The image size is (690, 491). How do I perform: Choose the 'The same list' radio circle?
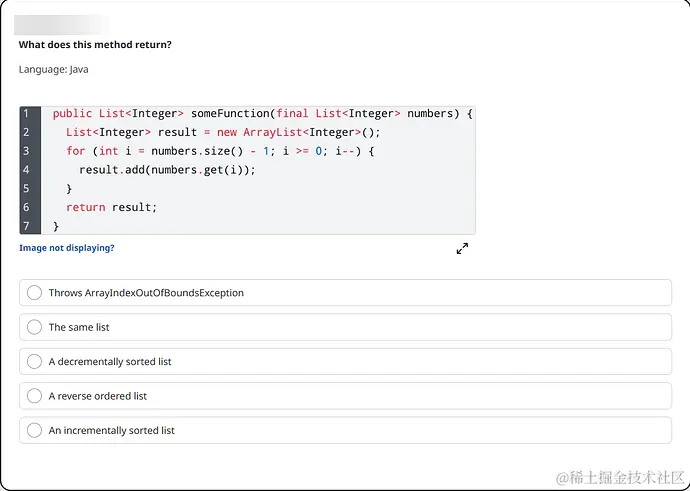[34, 327]
